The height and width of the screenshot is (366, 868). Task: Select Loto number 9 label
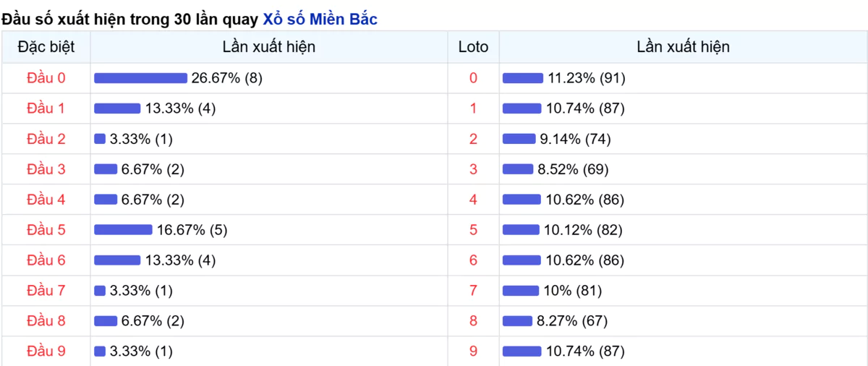click(473, 352)
